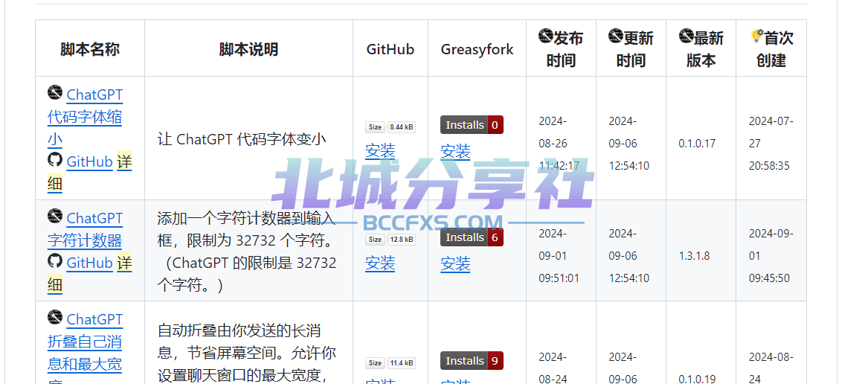Viewport: 868px width, 384px height.
Task: Click update time in 代码字体缩小 row
Action: pyautogui.click(x=629, y=144)
